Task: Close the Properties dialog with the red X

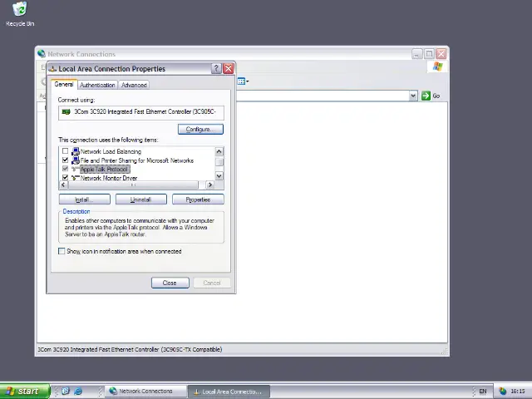Action: pyautogui.click(x=229, y=68)
